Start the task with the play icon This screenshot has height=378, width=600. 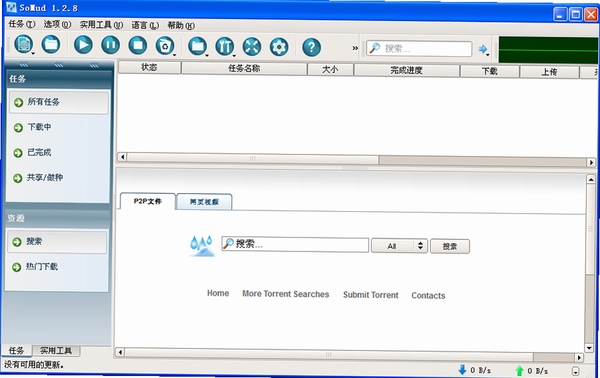click(83, 45)
